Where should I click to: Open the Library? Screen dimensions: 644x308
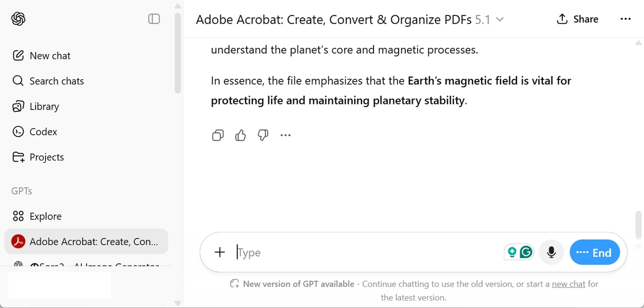click(x=44, y=106)
